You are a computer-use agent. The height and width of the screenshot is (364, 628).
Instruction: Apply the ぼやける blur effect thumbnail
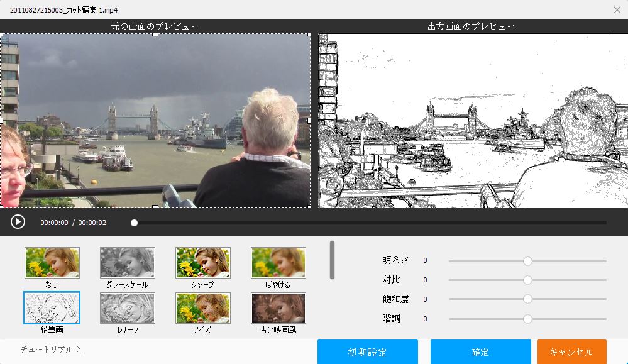(x=278, y=263)
